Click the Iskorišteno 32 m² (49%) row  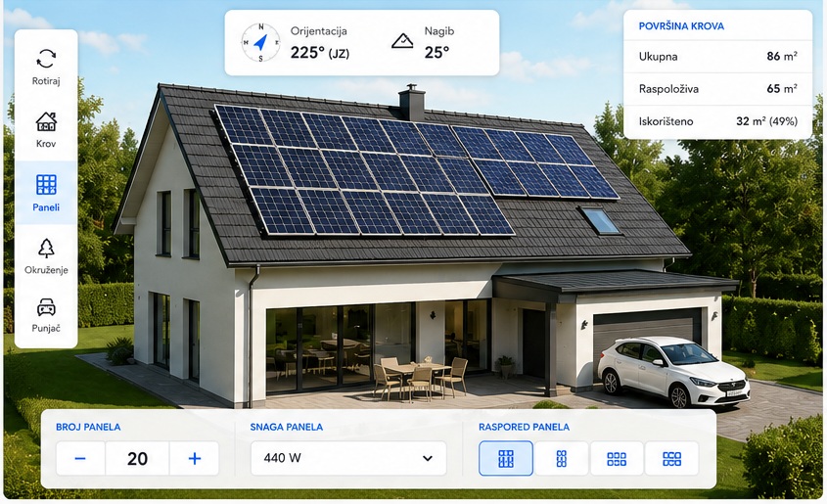click(717, 121)
